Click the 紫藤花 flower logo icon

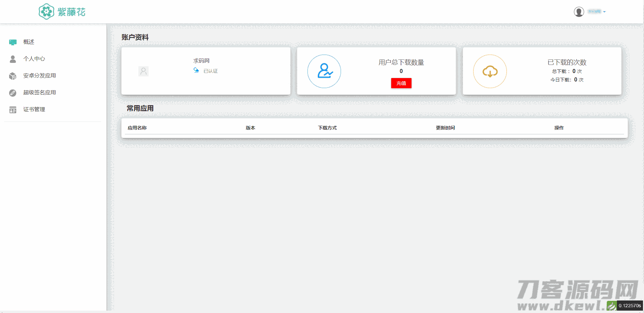[46, 11]
